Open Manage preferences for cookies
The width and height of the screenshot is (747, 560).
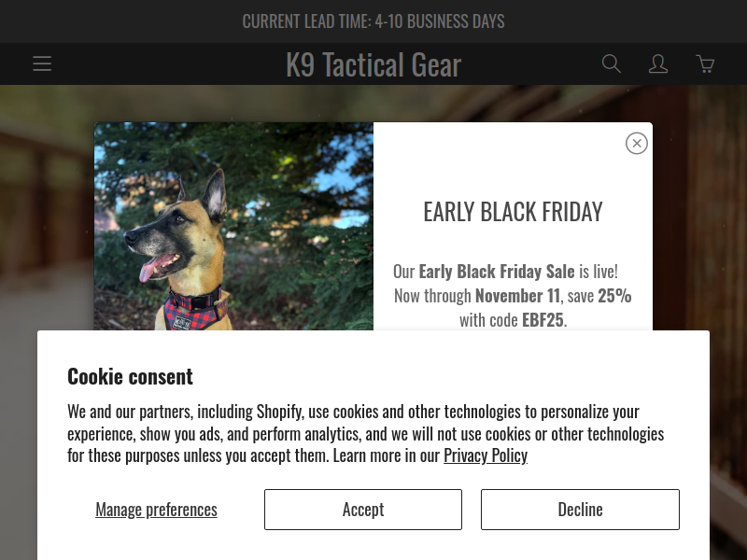(x=156, y=510)
